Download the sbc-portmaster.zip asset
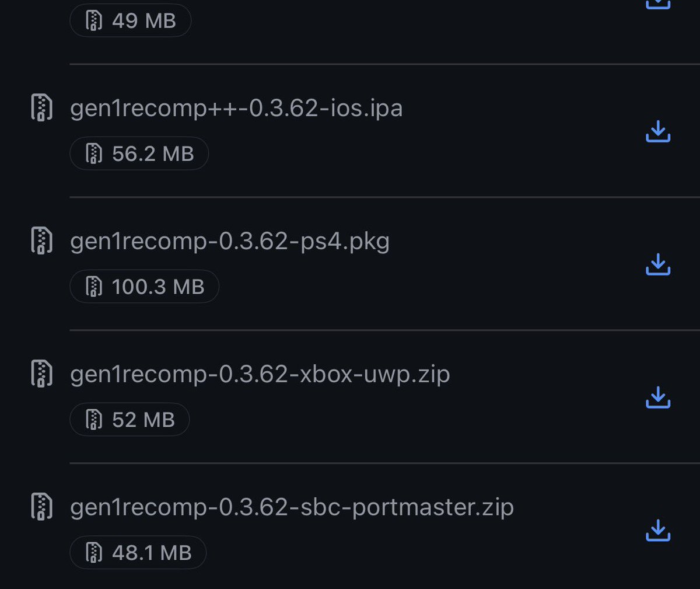700x589 pixels. [658, 530]
